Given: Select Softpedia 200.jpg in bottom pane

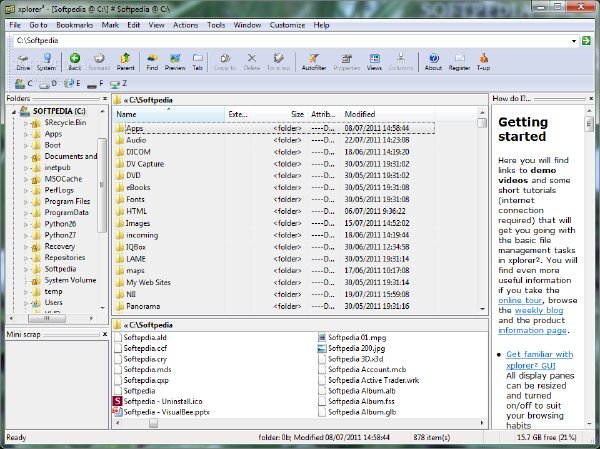Looking at the screenshot, I should coord(352,348).
